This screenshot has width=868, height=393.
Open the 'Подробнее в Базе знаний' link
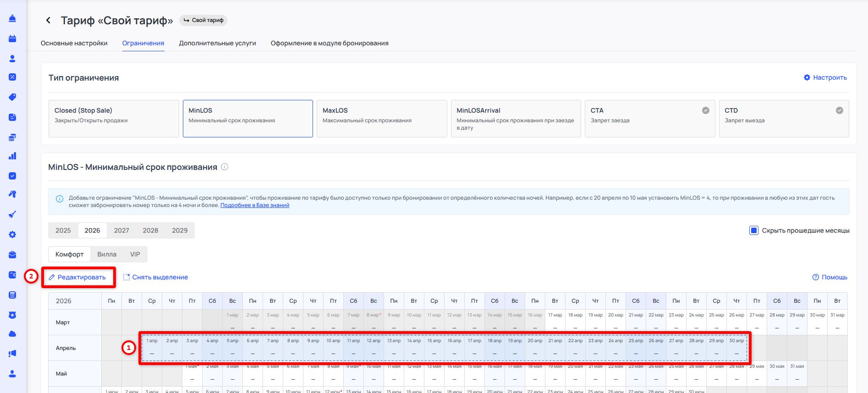coord(254,205)
